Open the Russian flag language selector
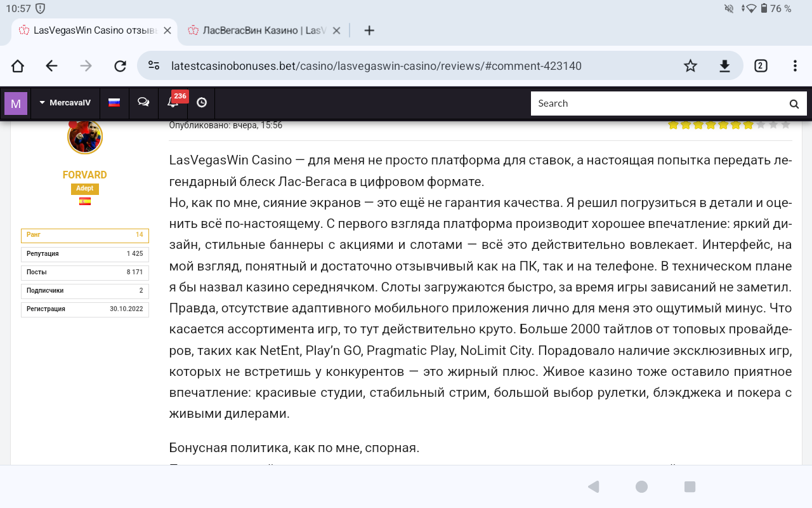 click(114, 103)
